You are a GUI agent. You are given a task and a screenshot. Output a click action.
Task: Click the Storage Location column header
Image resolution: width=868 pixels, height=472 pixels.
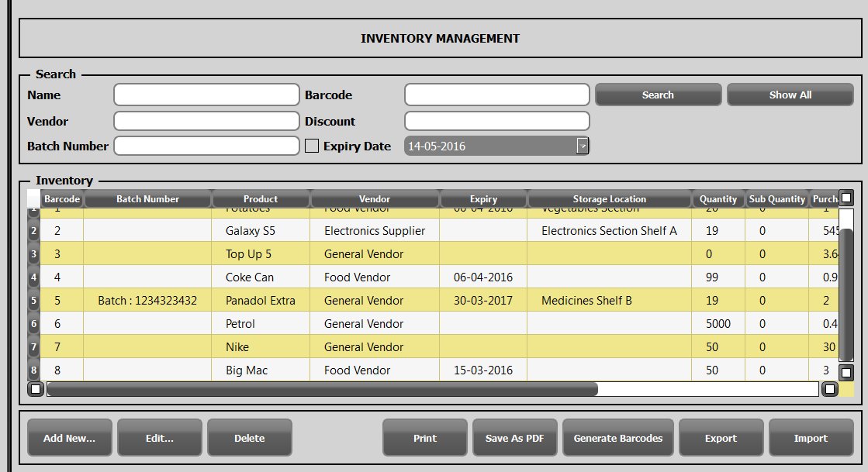[609, 199]
